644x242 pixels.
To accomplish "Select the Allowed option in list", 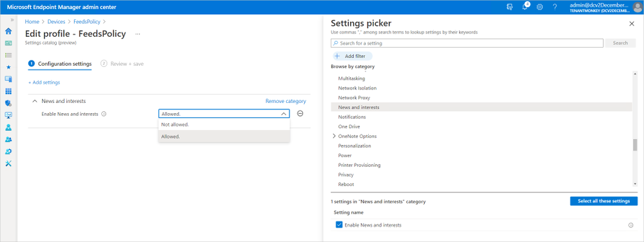I will point(224,136).
